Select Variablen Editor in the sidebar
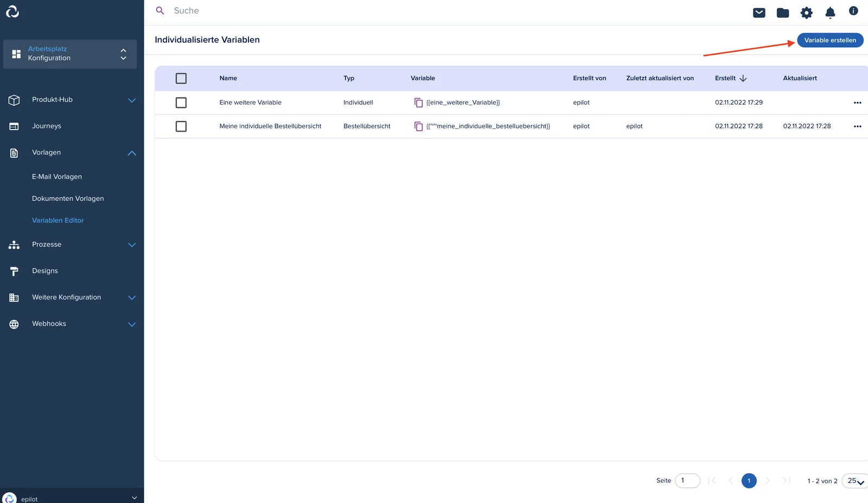The height and width of the screenshot is (503, 868). [58, 221]
